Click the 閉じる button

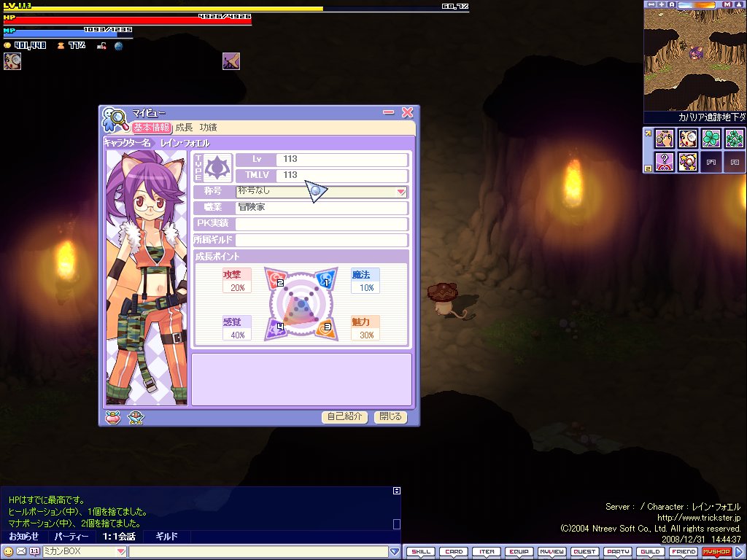click(x=391, y=417)
